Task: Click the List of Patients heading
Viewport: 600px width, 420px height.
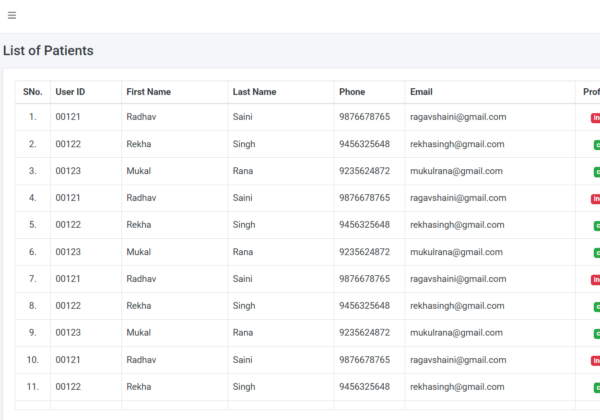Action: tap(48, 51)
